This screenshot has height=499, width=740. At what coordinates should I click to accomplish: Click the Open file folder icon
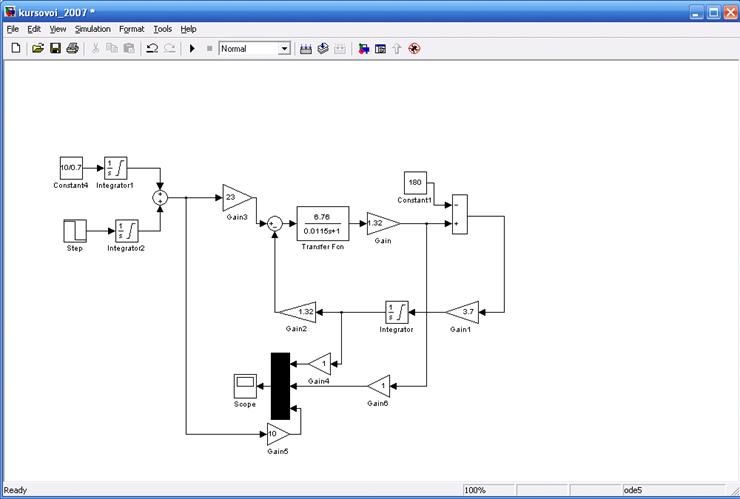(x=37, y=48)
